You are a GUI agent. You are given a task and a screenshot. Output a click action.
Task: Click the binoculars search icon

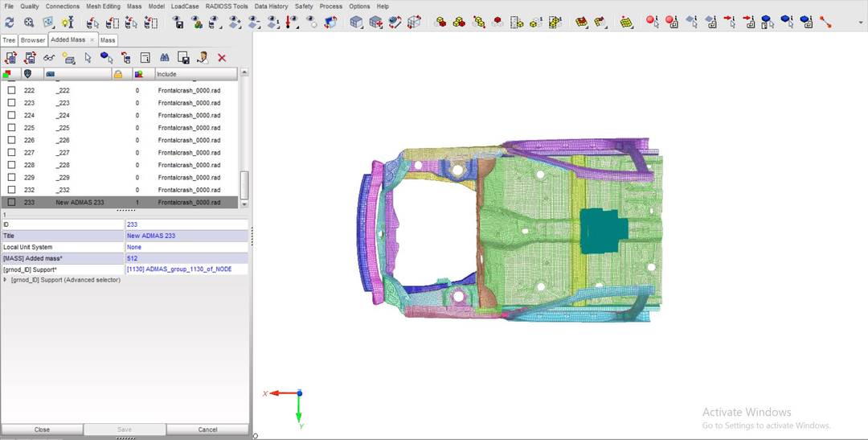point(164,58)
